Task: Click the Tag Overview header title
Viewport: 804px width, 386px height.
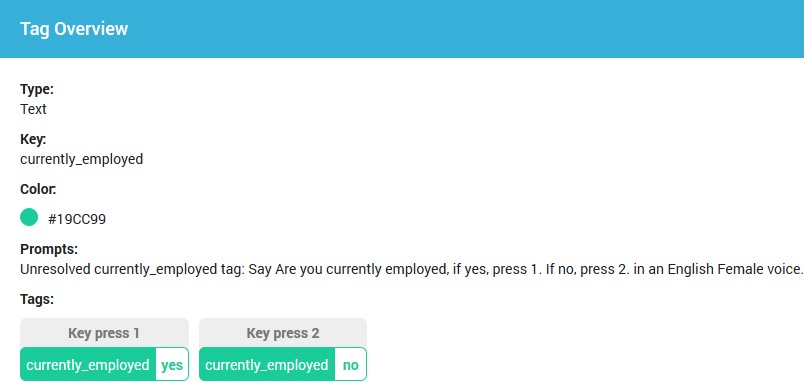Action: (x=74, y=29)
